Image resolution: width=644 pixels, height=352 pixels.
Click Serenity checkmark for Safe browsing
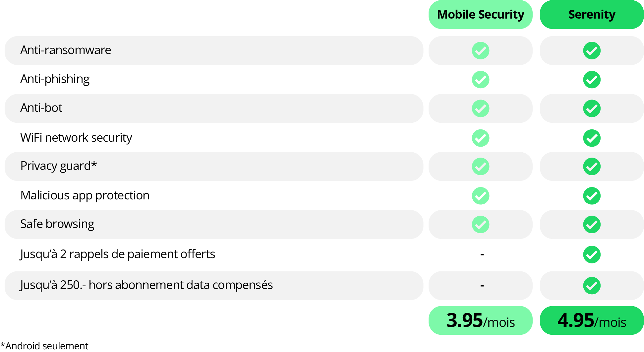(592, 225)
